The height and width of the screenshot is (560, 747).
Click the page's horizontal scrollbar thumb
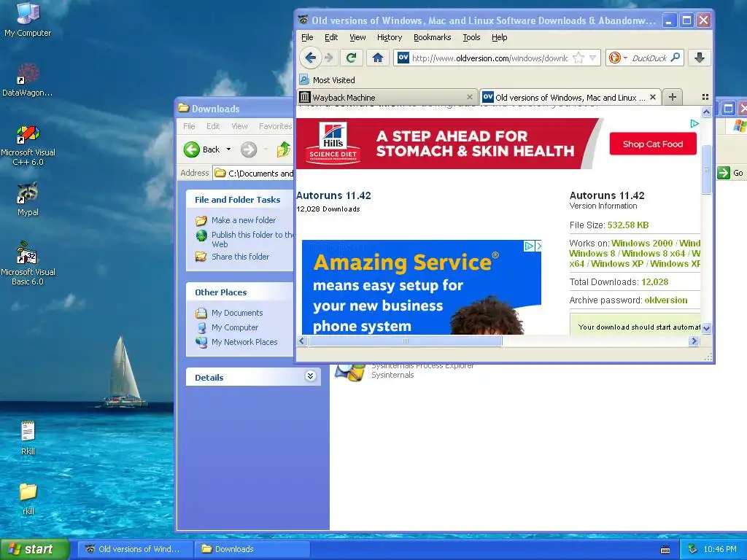pyautogui.click(x=405, y=341)
